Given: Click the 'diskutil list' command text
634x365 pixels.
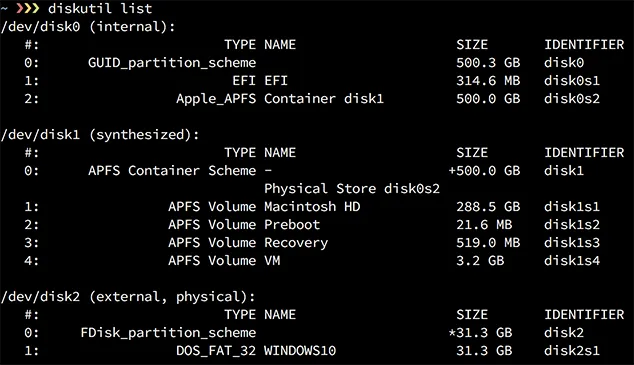Looking at the screenshot, I should click(100, 8).
